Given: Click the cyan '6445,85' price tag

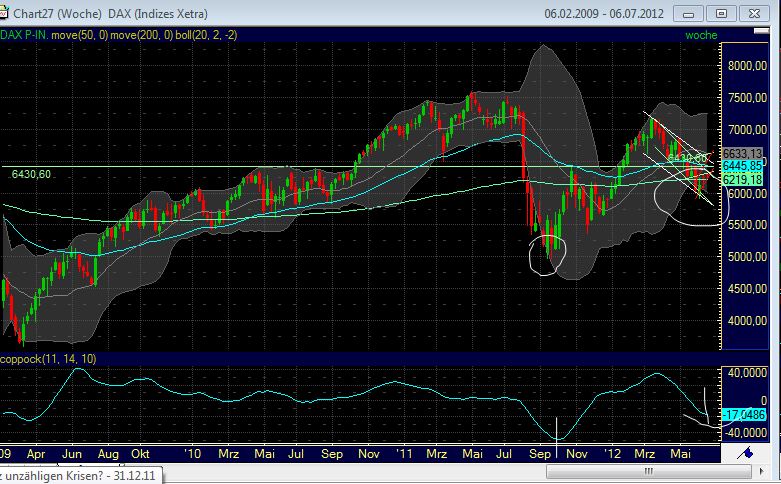Looking at the screenshot, I should coord(742,166).
